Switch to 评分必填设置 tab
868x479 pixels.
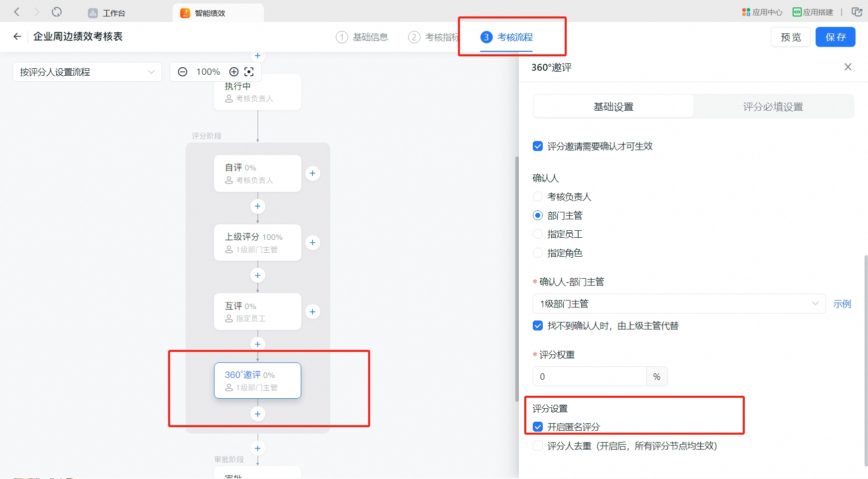pyautogui.click(x=773, y=106)
